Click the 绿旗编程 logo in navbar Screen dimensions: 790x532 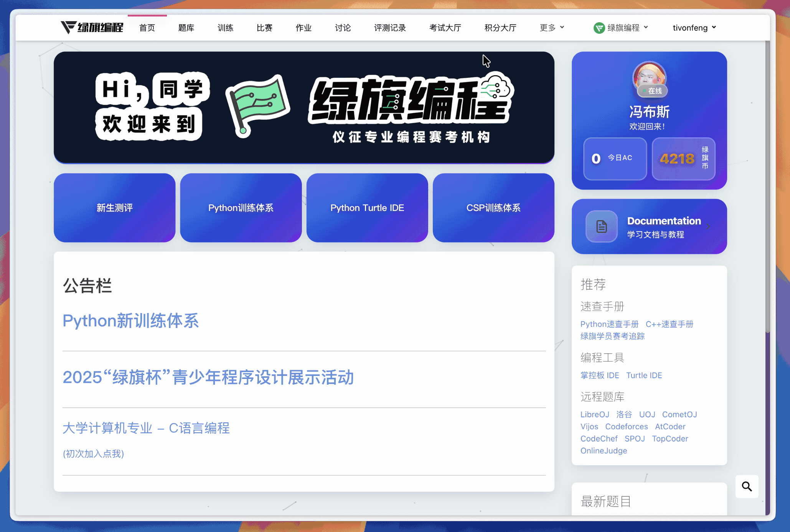click(x=92, y=28)
